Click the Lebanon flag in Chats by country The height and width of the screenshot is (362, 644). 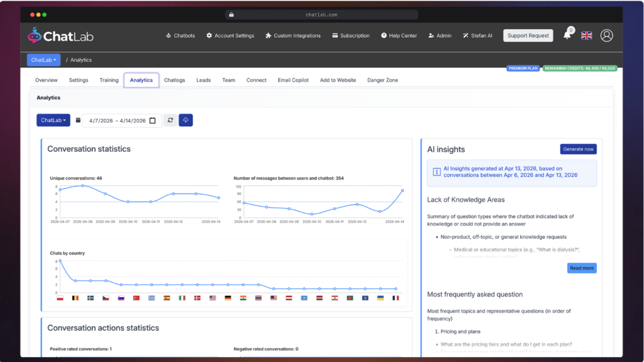pyautogui.click(x=335, y=298)
